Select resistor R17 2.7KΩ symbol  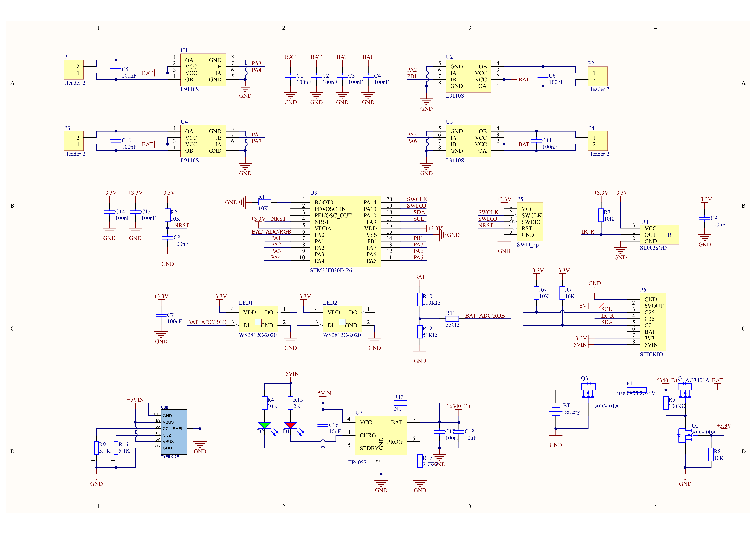[420, 461]
